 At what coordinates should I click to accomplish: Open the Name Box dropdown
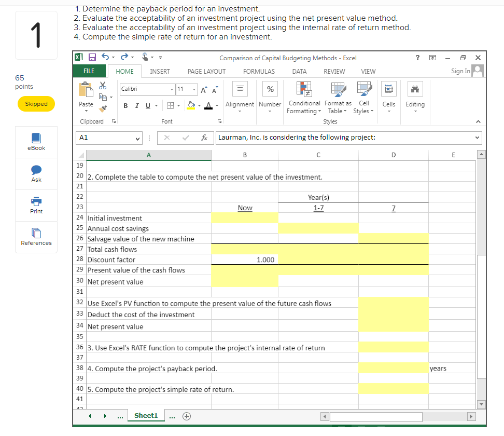point(137,138)
